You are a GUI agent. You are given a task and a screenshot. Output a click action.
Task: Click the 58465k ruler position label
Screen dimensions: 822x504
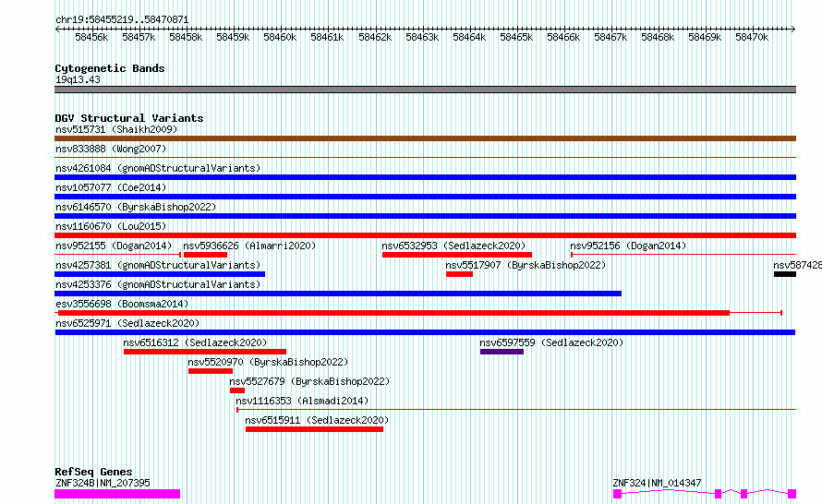(516, 37)
